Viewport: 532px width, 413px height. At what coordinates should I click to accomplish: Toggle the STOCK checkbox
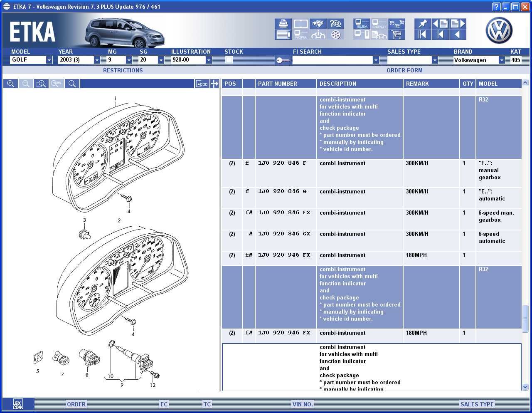tap(229, 60)
